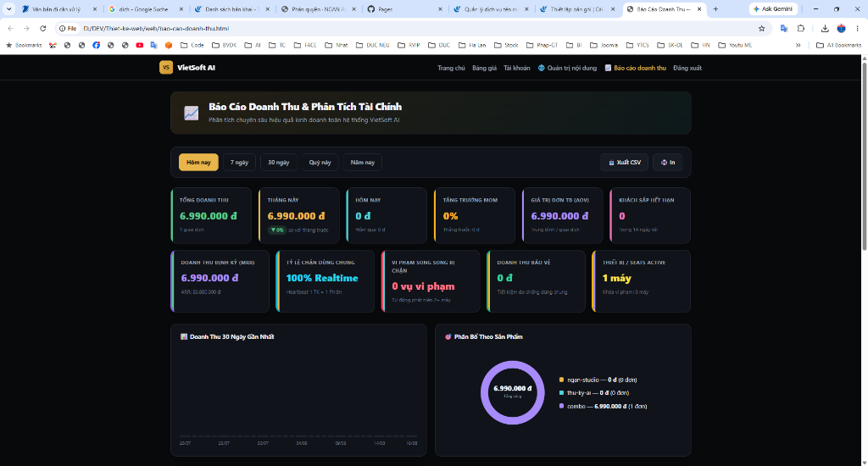This screenshot has width=868, height=466.
Task: Close the Pages GitHub tab
Action: [x=440, y=8]
